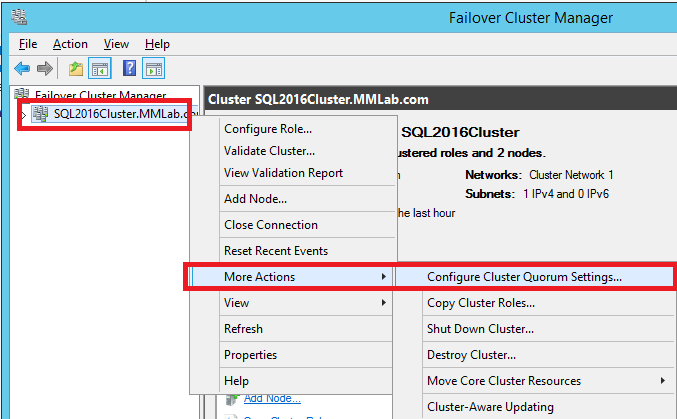Image resolution: width=677 pixels, height=419 pixels.
Task: Click the Back arrow toolbar icon
Action: click(x=21, y=69)
